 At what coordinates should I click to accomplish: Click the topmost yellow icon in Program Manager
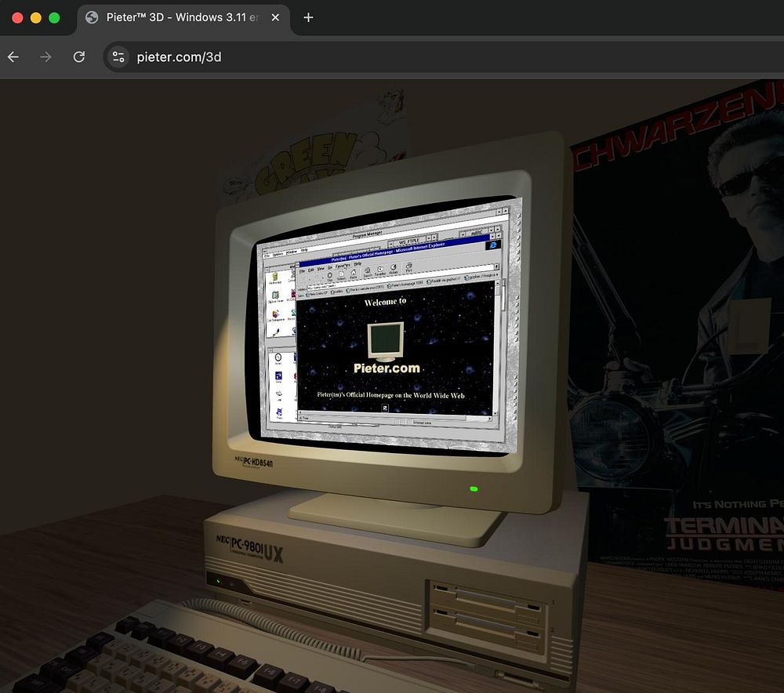(x=275, y=277)
